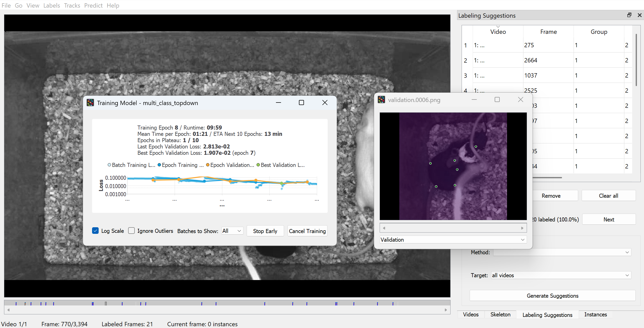Click timeline scroll right arrow
This screenshot has height=328, width=644.
(x=446, y=310)
